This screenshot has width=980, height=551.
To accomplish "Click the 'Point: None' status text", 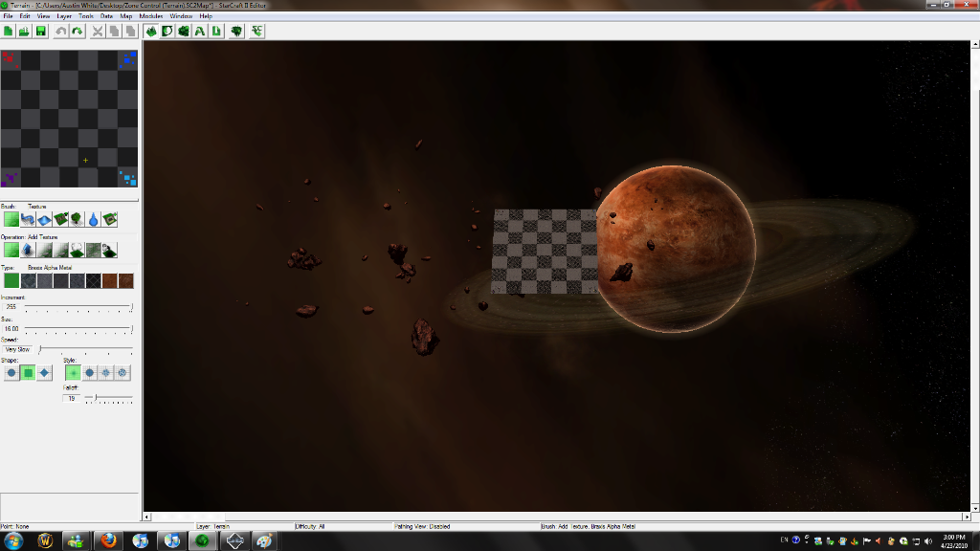I will [14, 527].
